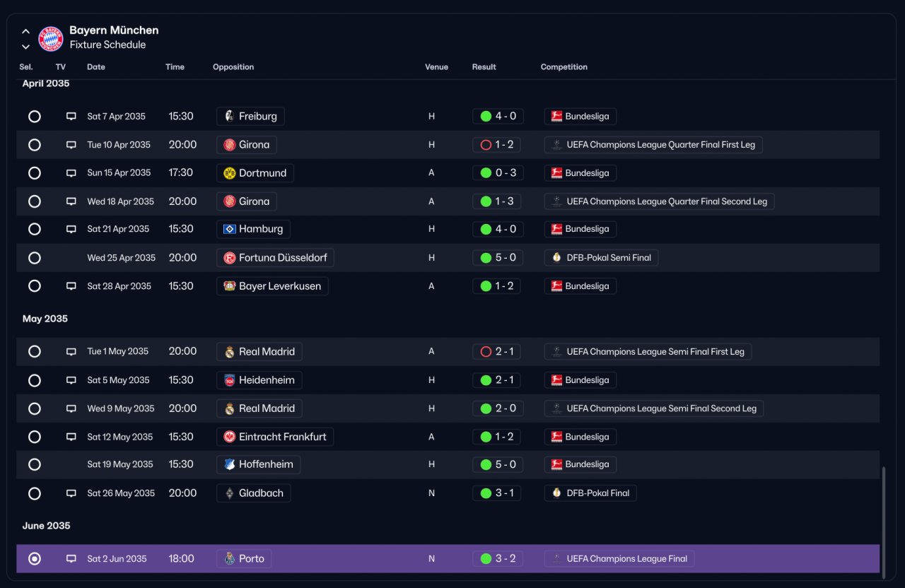This screenshot has height=588, width=905.
Task: Click the down chevron beside club crest
Action: 25,47
